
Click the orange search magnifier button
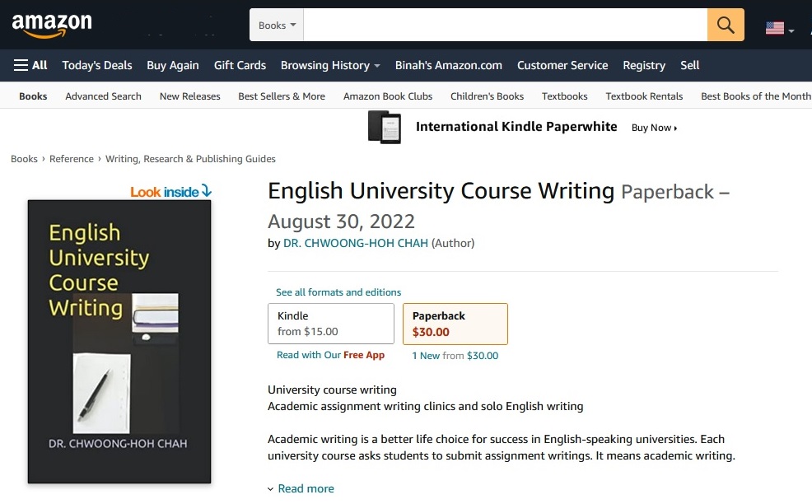(726, 25)
